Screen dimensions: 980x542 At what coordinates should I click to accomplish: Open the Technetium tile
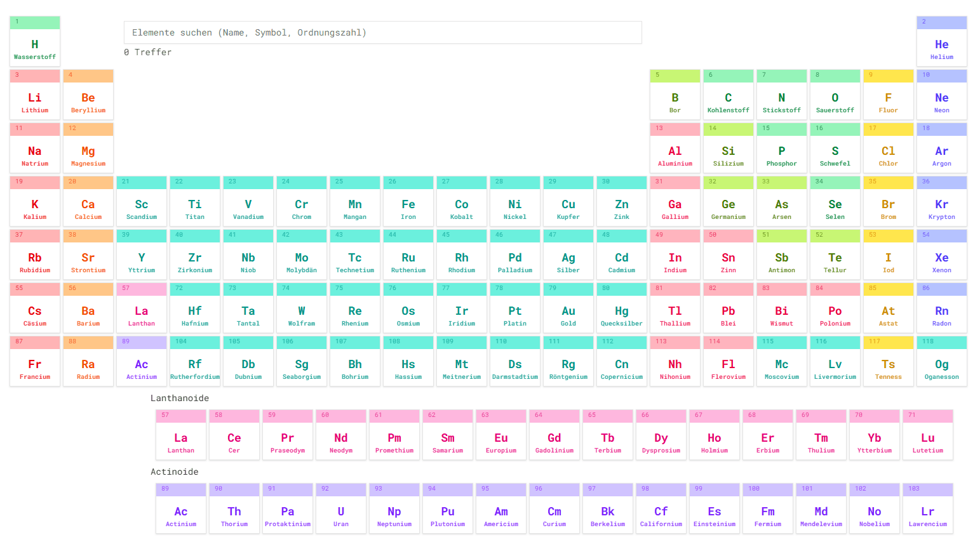point(355,254)
